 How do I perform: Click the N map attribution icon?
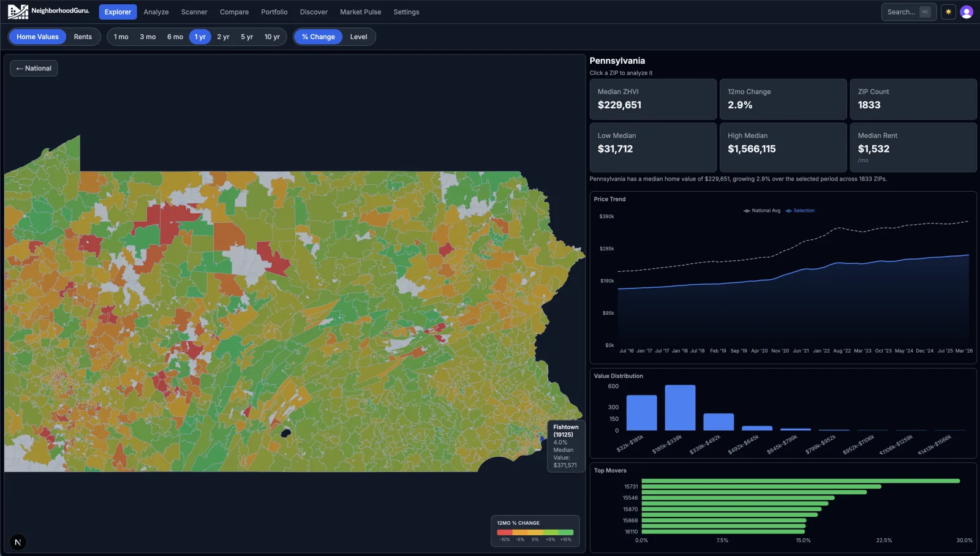(18, 541)
